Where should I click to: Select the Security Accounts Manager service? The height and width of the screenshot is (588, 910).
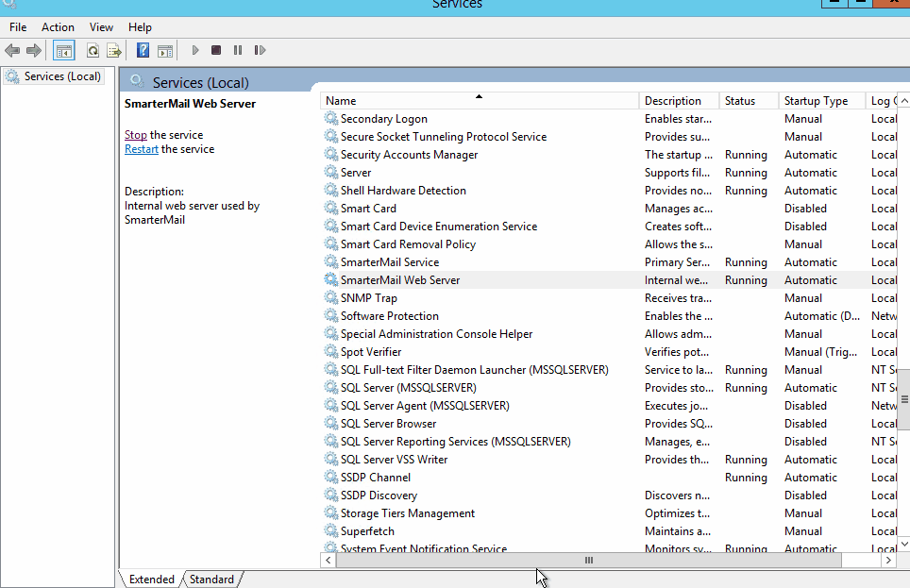(x=611, y=155)
